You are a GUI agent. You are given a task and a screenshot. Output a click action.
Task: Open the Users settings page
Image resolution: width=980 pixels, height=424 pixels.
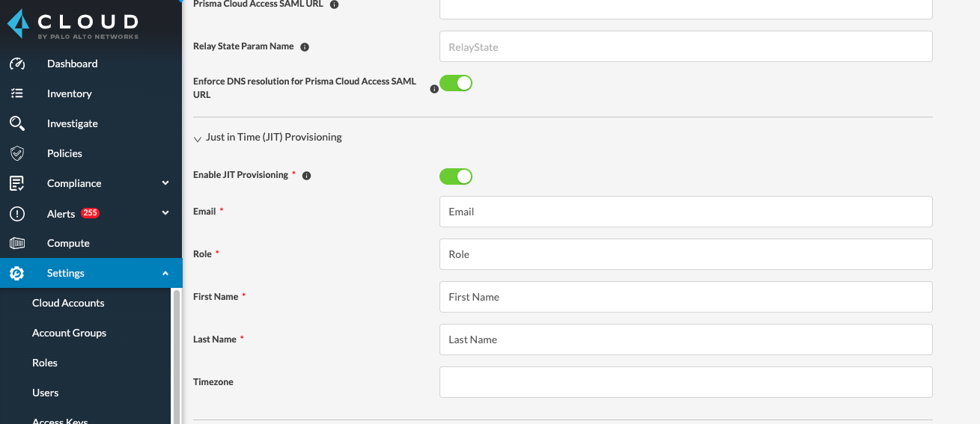coord(46,393)
